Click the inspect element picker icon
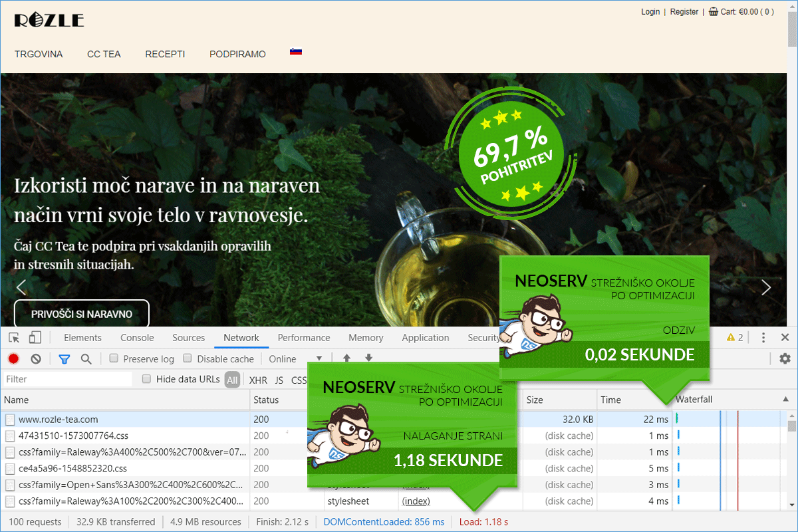 coord(14,338)
